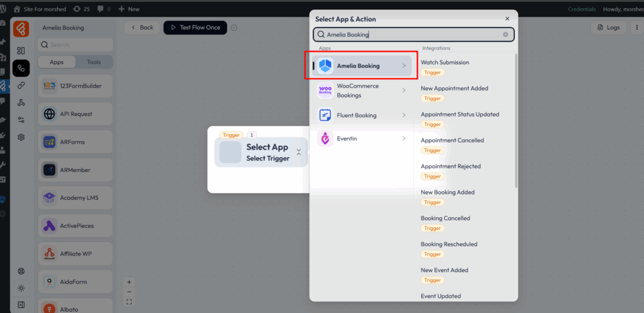The height and width of the screenshot is (313, 644).
Task: Select the Booking Cancelled trigger
Action: pyautogui.click(x=445, y=218)
